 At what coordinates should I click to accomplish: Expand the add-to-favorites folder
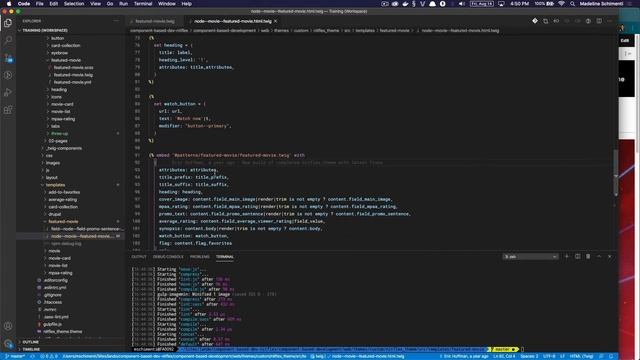coord(64,192)
